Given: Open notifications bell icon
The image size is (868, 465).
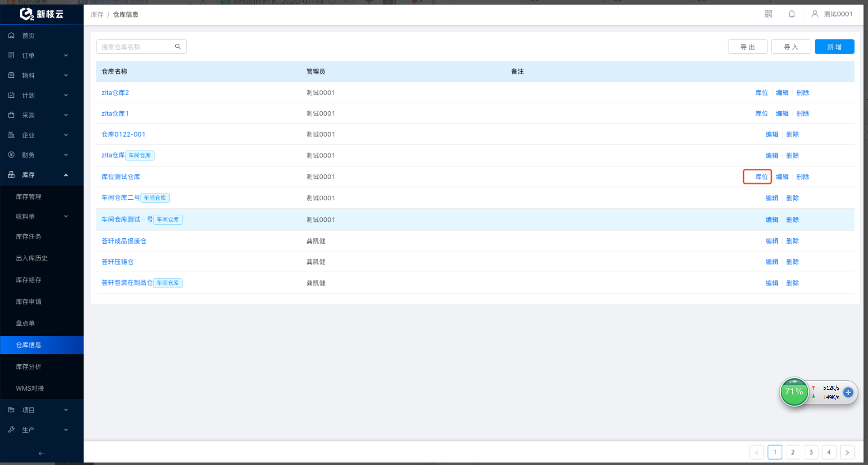Looking at the screenshot, I should click(x=792, y=14).
